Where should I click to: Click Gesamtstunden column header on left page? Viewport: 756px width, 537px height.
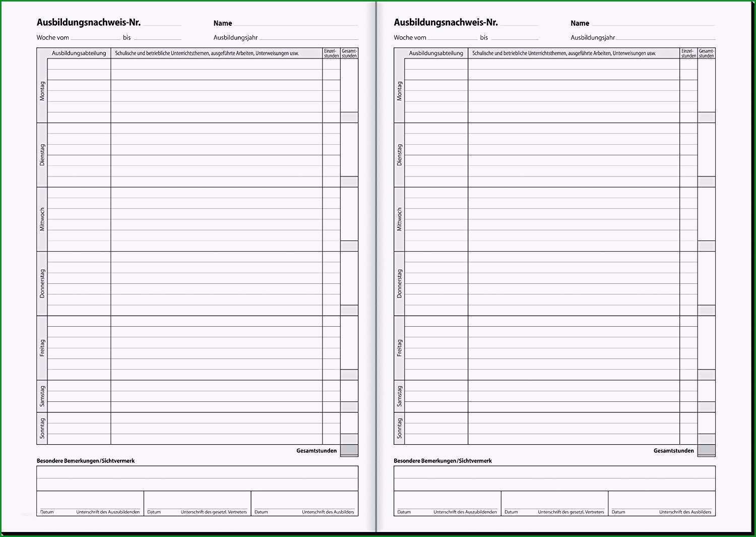[349, 53]
